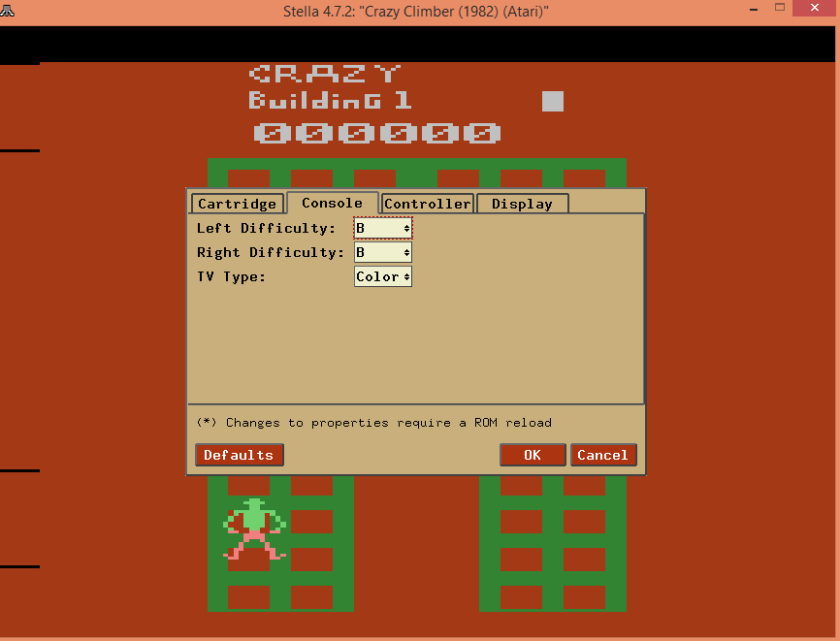Image resolution: width=840 pixels, height=641 pixels.
Task: Click the Stella app icon in title bar
Action: (x=9, y=10)
